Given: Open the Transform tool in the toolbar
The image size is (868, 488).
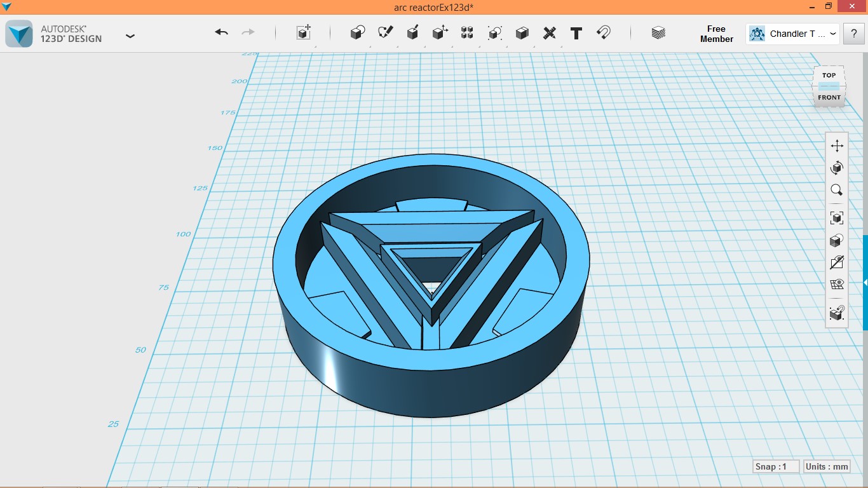Looking at the screenshot, I should (x=304, y=32).
